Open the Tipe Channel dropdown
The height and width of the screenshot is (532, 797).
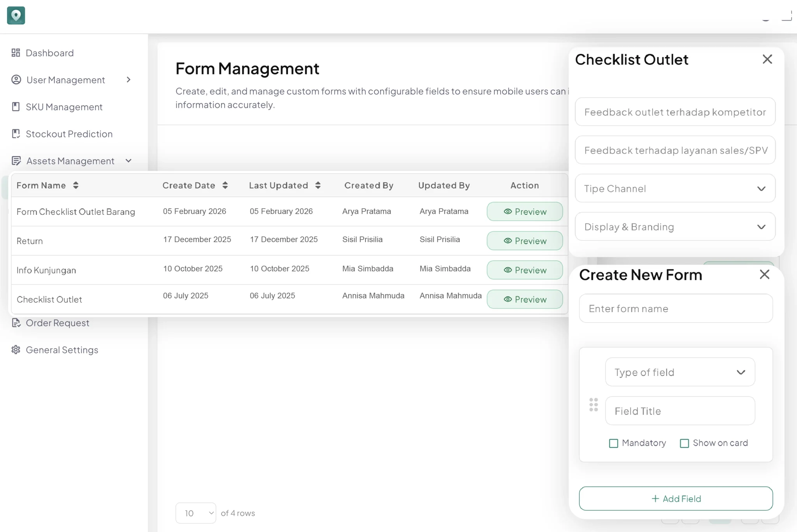(x=675, y=188)
